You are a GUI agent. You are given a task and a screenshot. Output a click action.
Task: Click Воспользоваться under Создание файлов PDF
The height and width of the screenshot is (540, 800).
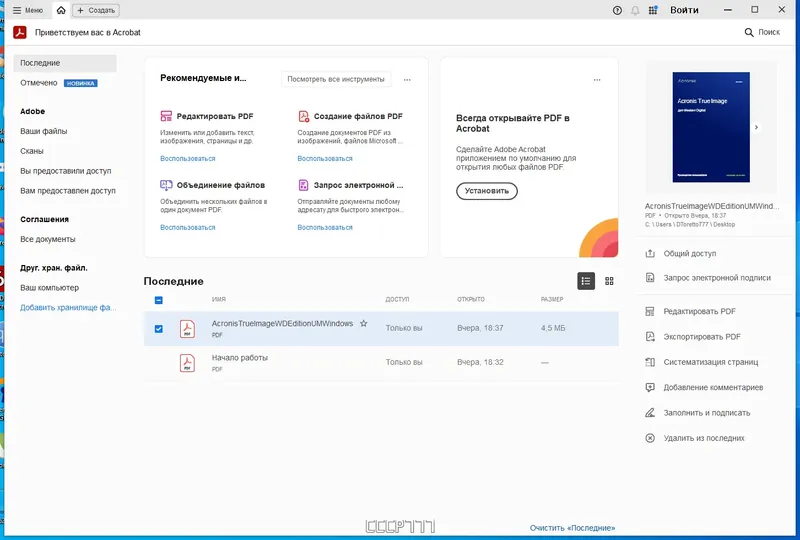(x=325, y=159)
